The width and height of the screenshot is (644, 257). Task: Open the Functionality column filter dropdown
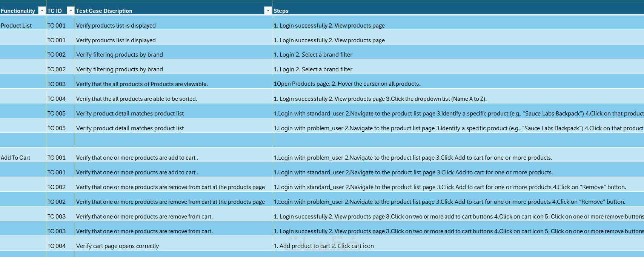pyautogui.click(x=42, y=11)
